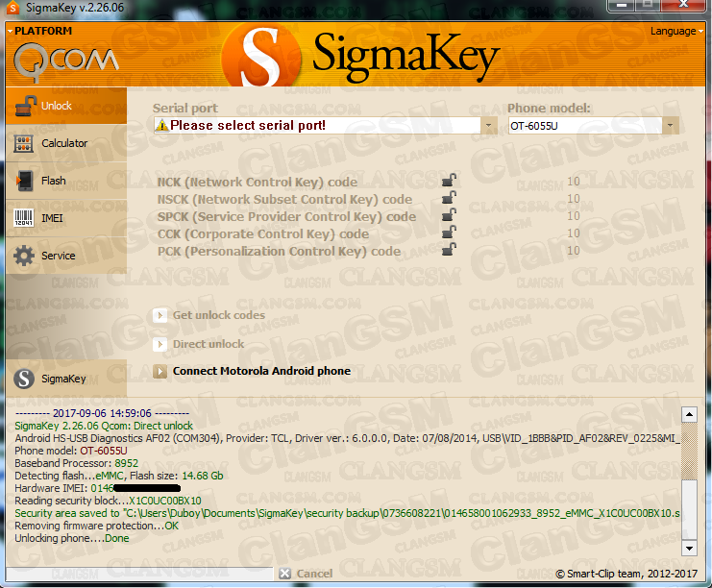The image size is (712, 588).
Task: Click the serial port warning icon
Action: (161, 125)
